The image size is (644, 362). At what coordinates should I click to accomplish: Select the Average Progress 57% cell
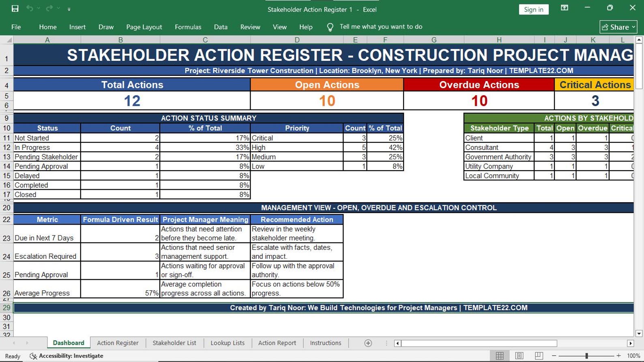(x=120, y=289)
